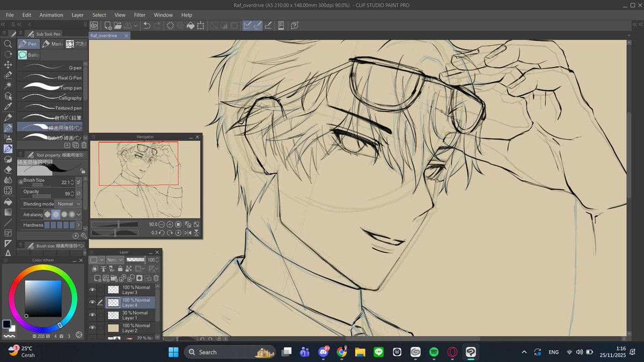Select the Zoom magnifier tool
644x362 pixels.
pos(8,44)
